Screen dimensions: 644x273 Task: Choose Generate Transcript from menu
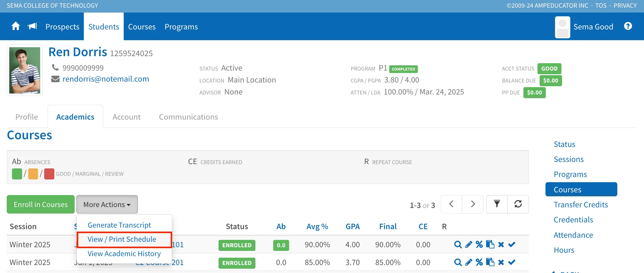[x=119, y=225]
